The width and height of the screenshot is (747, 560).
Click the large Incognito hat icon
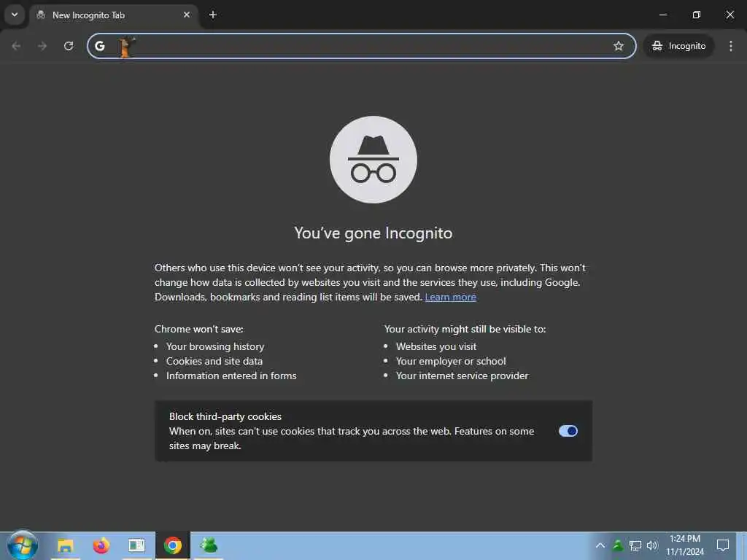373,160
